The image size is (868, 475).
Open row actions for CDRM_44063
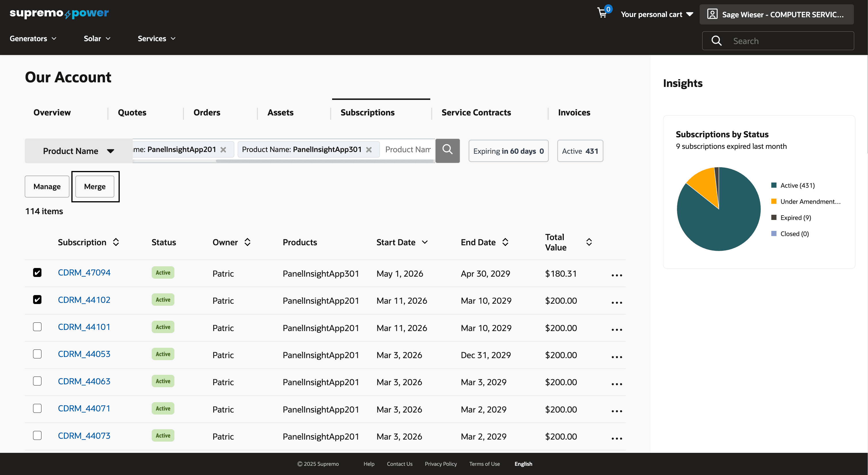[617, 384]
